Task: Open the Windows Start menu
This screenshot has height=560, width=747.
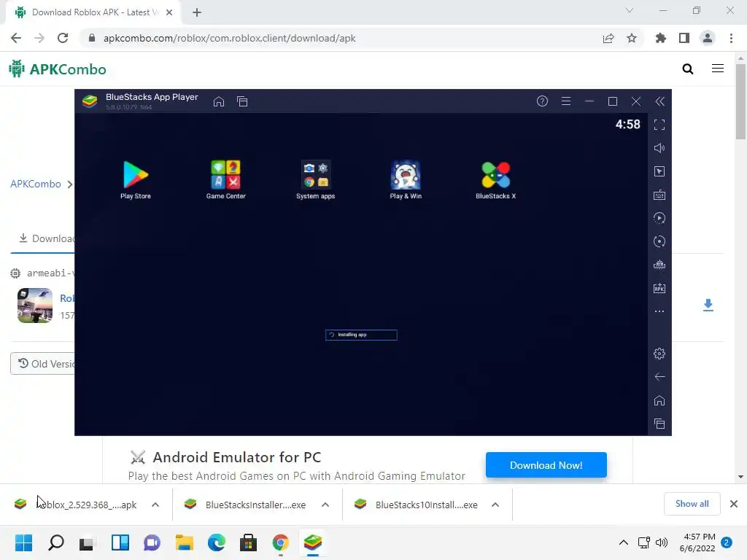Action: point(23,542)
